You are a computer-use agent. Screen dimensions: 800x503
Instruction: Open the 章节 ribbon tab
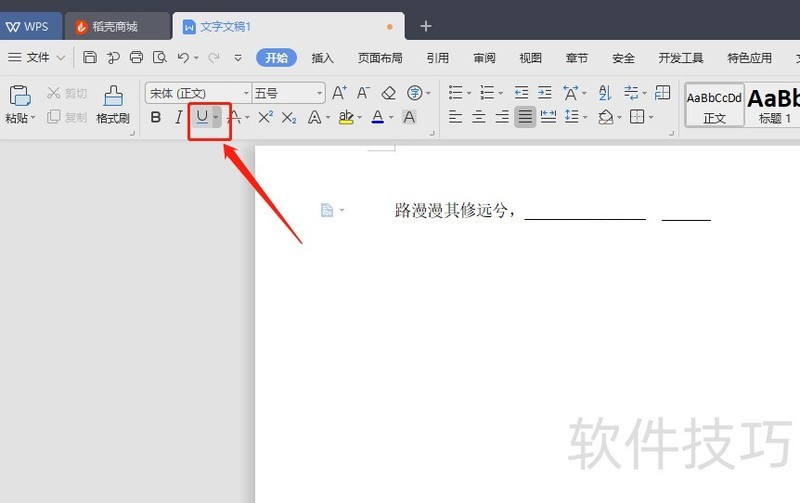click(x=577, y=58)
